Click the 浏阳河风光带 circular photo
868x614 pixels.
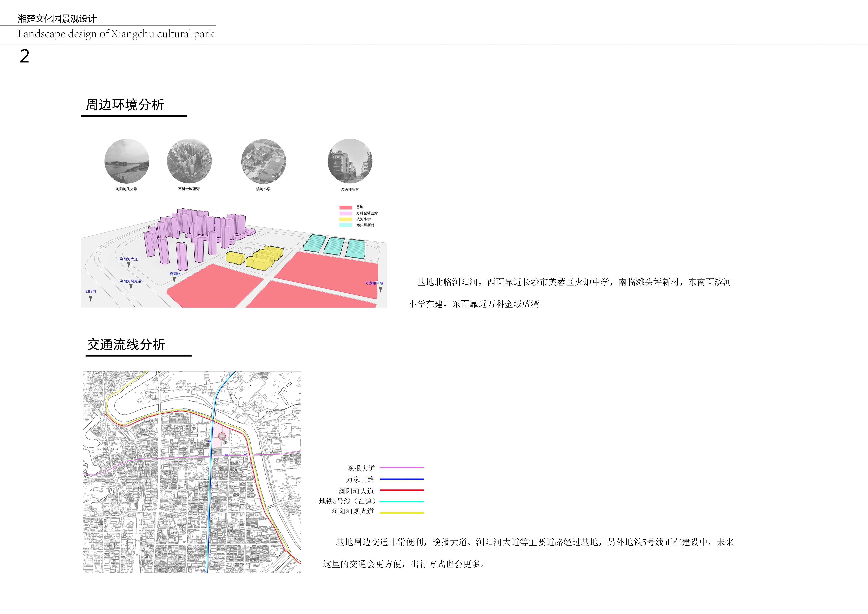click(127, 161)
